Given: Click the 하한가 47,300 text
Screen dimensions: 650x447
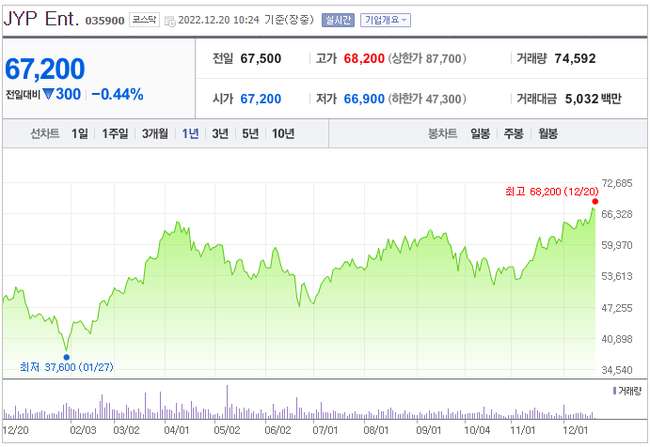Looking at the screenshot, I should click(x=427, y=99).
